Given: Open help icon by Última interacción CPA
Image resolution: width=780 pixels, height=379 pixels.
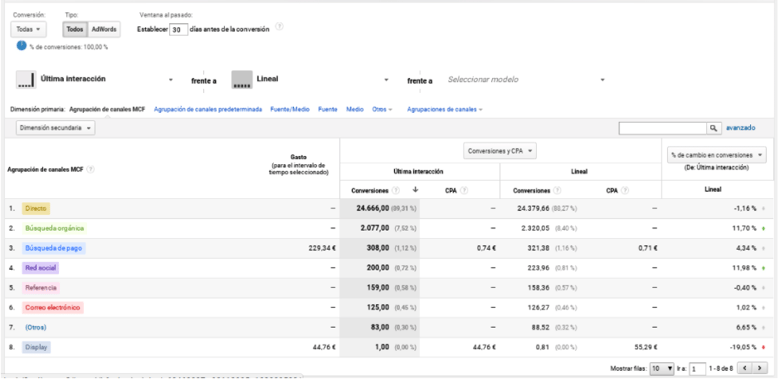Looking at the screenshot, I should (x=464, y=190).
